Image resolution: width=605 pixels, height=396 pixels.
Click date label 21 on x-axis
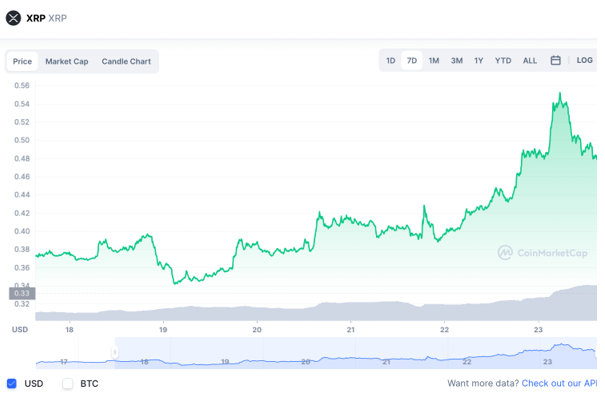point(350,330)
